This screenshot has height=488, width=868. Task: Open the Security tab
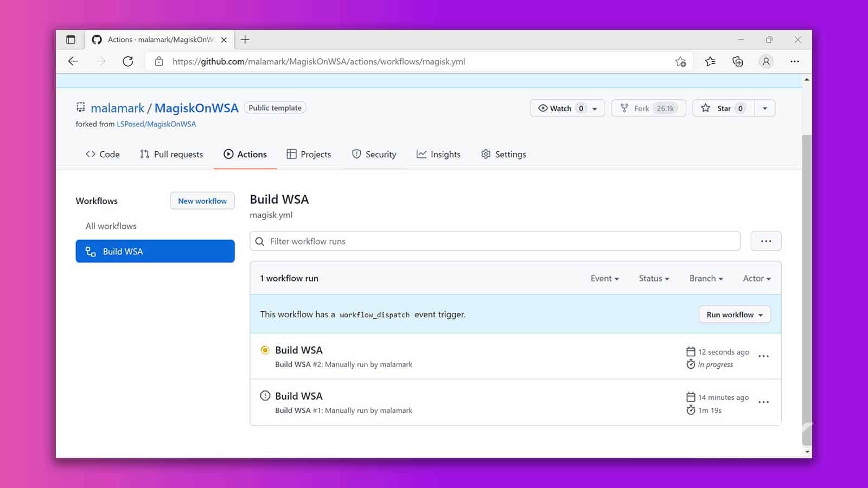point(374,155)
